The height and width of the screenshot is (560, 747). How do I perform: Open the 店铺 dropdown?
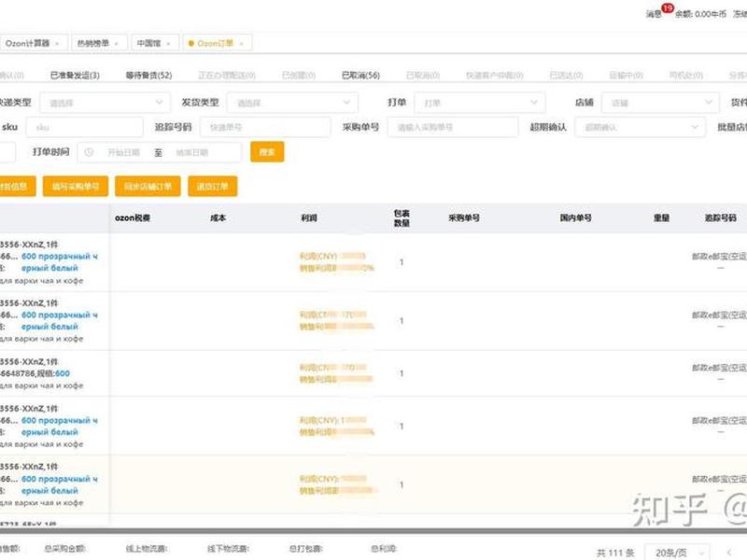point(660,103)
